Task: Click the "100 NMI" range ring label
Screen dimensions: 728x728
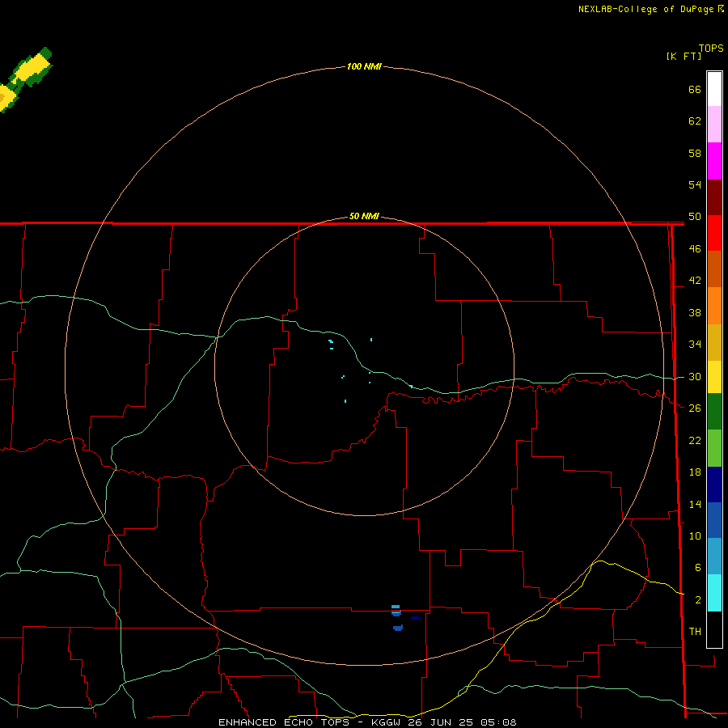Action: [x=364, y=66]
